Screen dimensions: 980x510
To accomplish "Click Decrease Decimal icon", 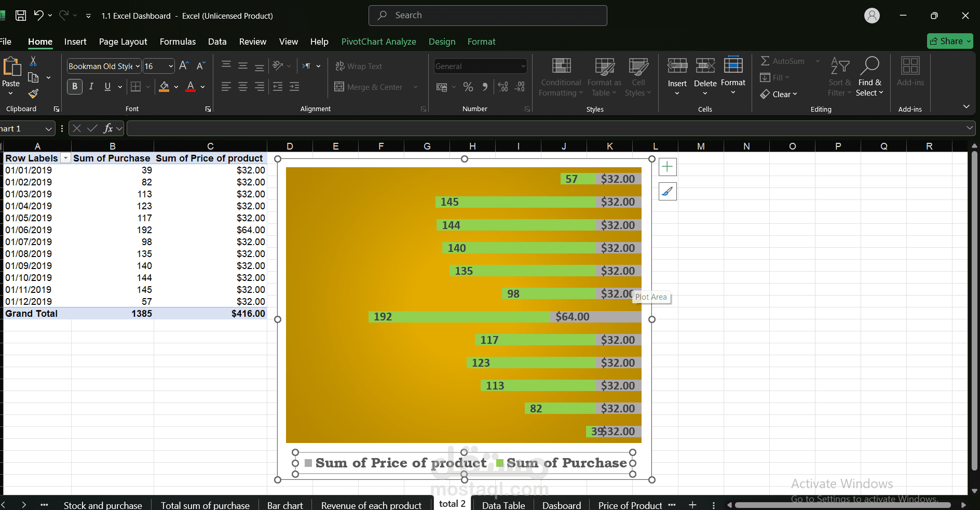I will click(520, 87).
